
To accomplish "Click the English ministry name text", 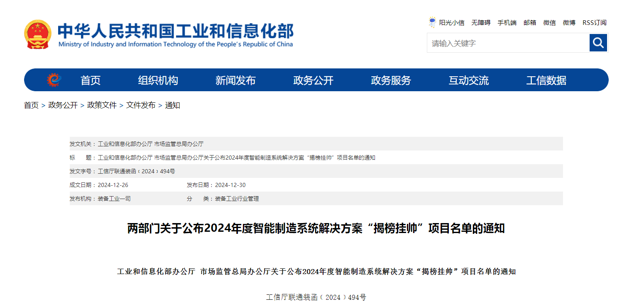I will point(176,44).
